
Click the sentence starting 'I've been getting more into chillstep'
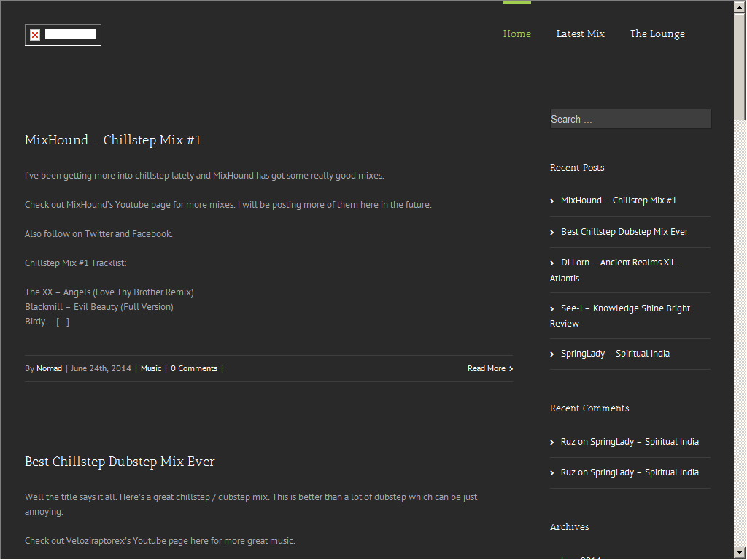click(204, 176)
